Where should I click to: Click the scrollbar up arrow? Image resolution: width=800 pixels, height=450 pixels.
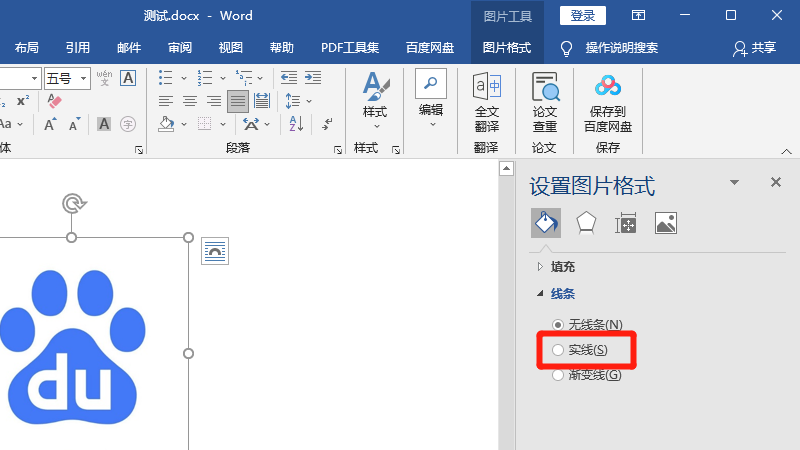tap(506, 168)
